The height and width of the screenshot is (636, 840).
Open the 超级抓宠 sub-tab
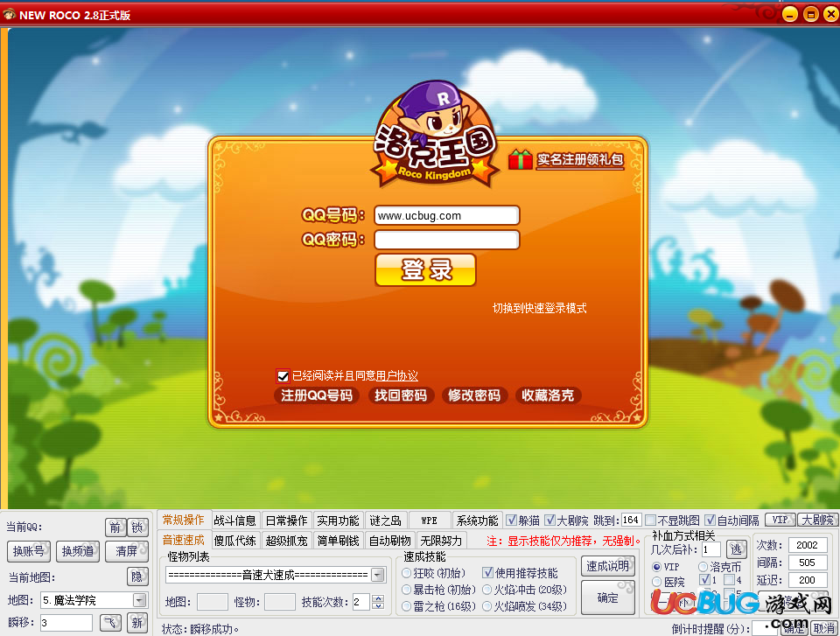[287, 540]
